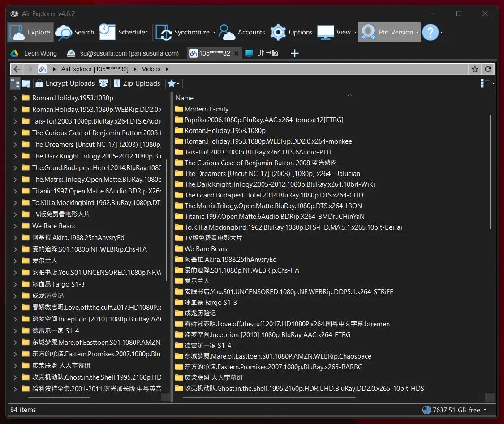Create a new folder
Image resolution: width=504 pixels, height=424 pixels.
(26, 84)
